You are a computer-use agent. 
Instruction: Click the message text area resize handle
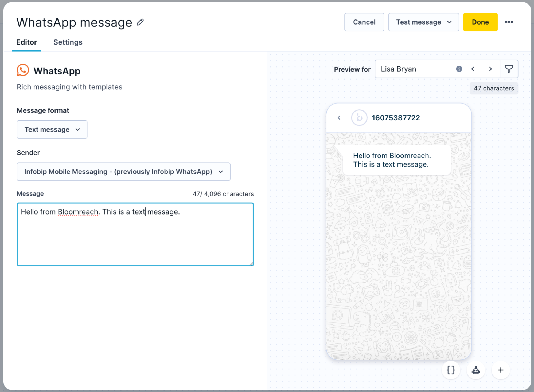tap(251, 264)
